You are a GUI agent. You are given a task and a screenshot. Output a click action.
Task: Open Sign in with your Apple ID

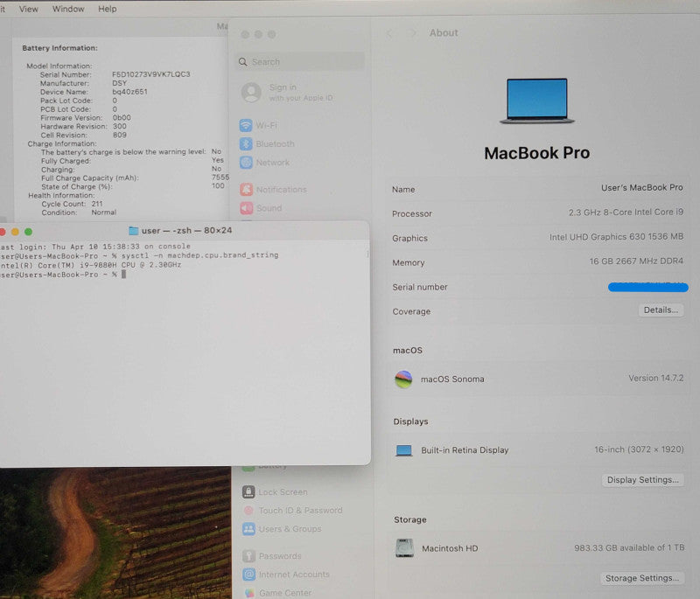(300, 93)
